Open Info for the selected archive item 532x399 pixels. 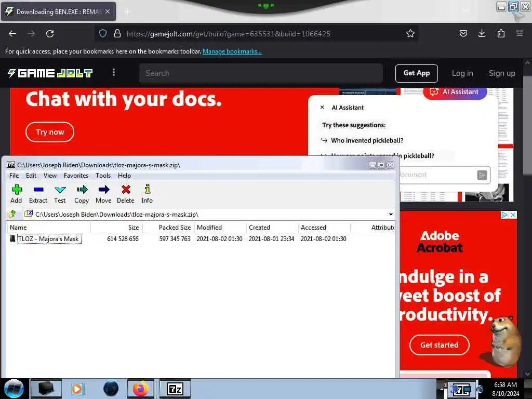pyautogui.click(x=147, y=194)
